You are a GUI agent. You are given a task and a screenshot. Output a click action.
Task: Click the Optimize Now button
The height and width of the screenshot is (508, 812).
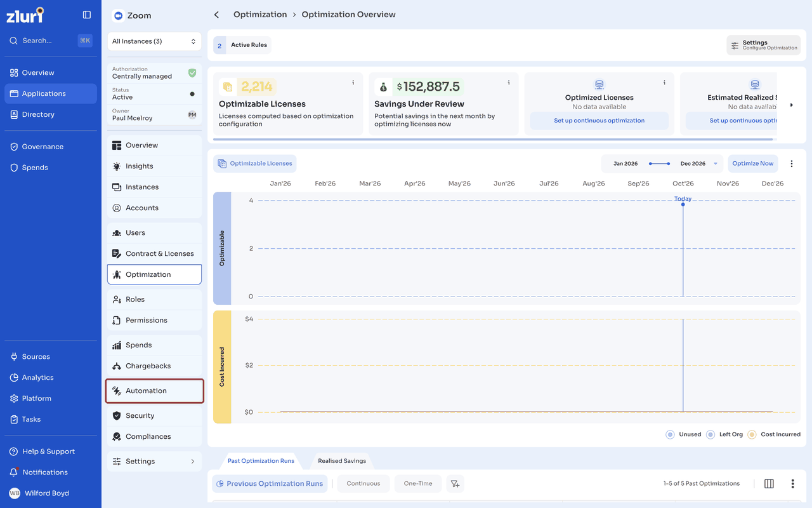pyautogui.click(x=753, y=164)
